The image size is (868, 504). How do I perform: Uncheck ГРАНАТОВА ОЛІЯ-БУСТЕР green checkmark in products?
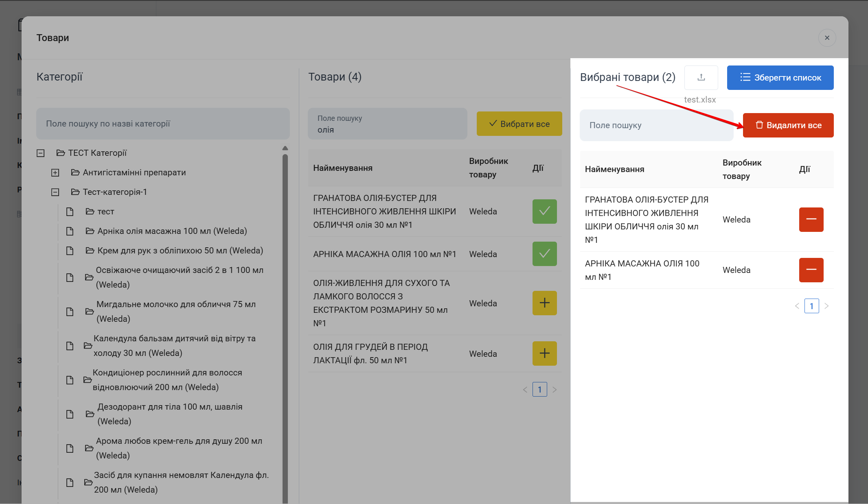point(544,212)
